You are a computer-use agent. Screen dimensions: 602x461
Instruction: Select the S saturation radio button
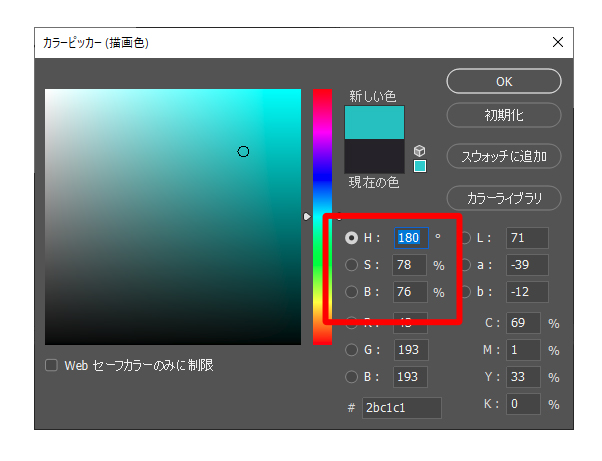click(351, 265)
